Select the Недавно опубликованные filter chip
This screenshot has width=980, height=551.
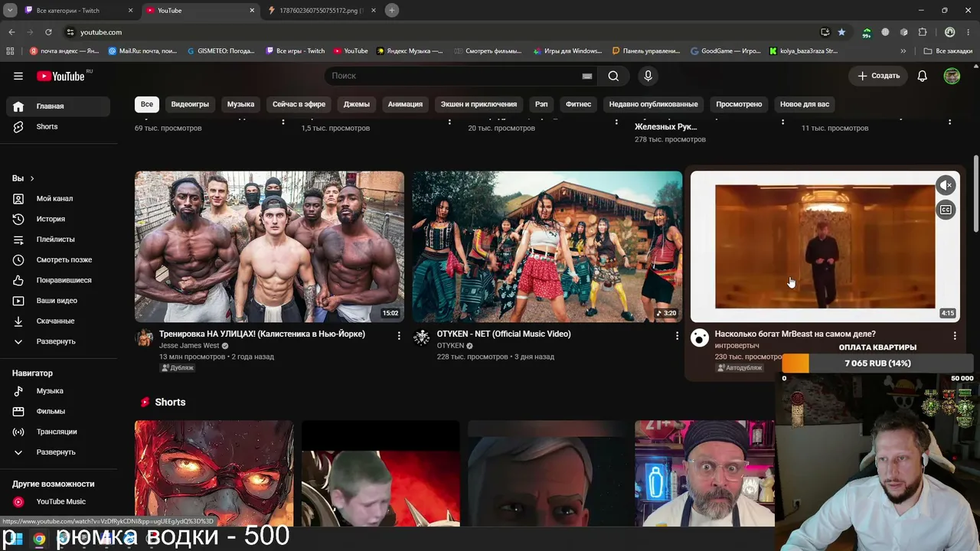(x=653, y=104)
